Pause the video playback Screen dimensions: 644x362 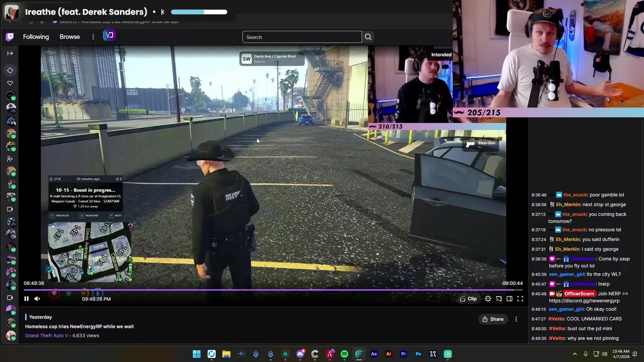coord(26,299)
